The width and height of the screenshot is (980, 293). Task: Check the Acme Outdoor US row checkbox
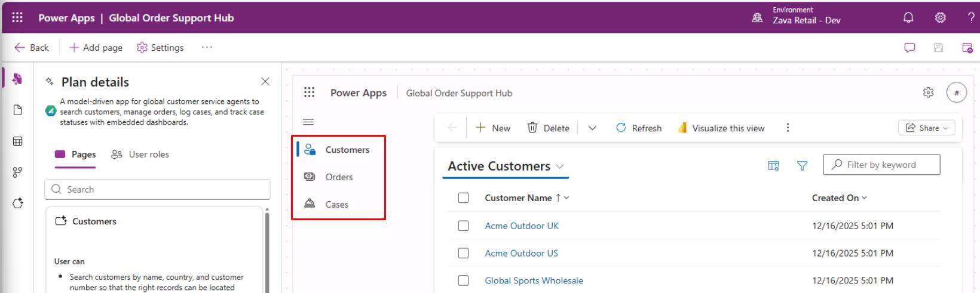463,253
